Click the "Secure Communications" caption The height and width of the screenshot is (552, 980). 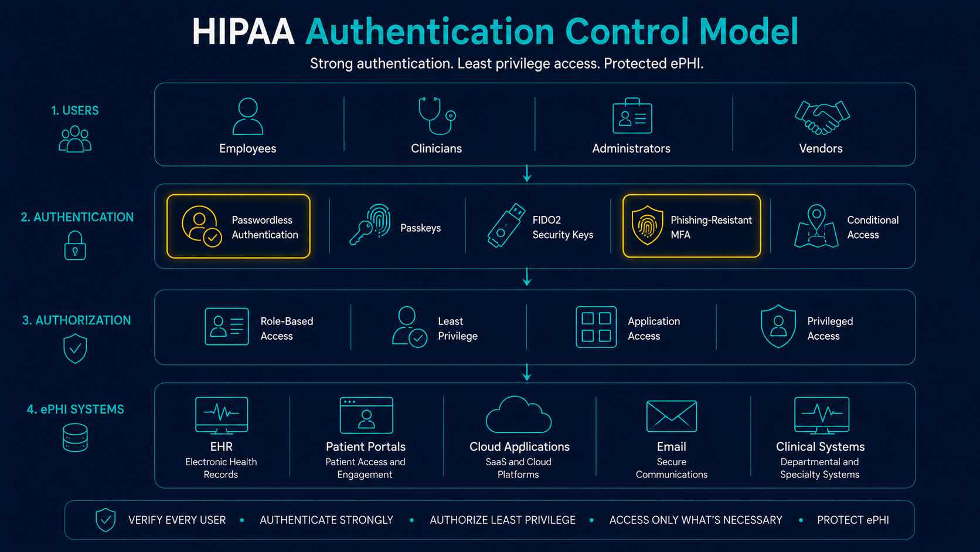672,468
